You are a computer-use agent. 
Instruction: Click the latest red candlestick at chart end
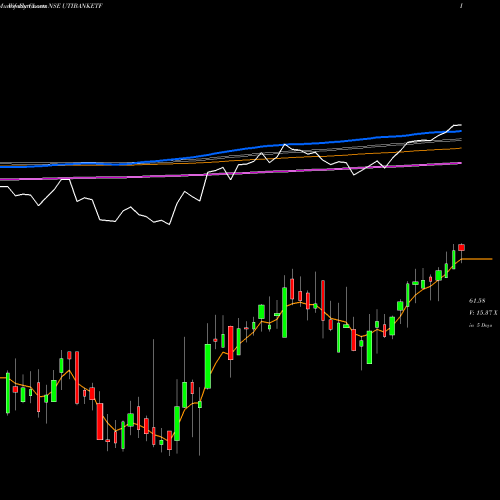tap(462, 247)
